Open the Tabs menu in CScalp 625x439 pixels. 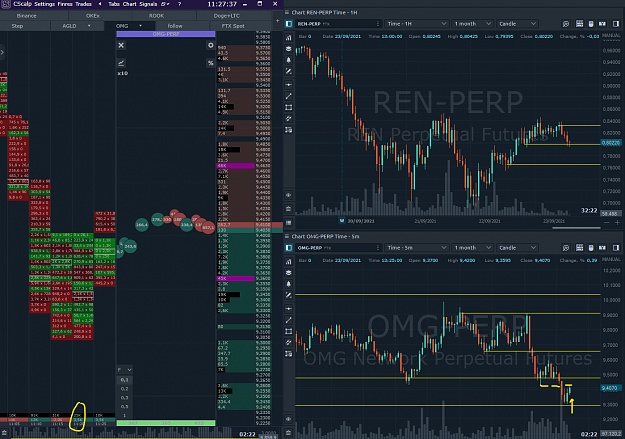click(114, 4)
